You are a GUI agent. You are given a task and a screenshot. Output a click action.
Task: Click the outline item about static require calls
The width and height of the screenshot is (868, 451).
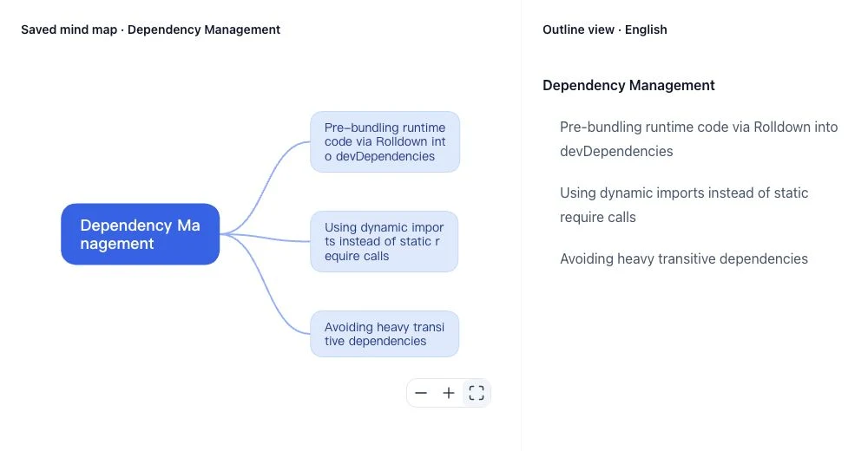coord(684,205)
